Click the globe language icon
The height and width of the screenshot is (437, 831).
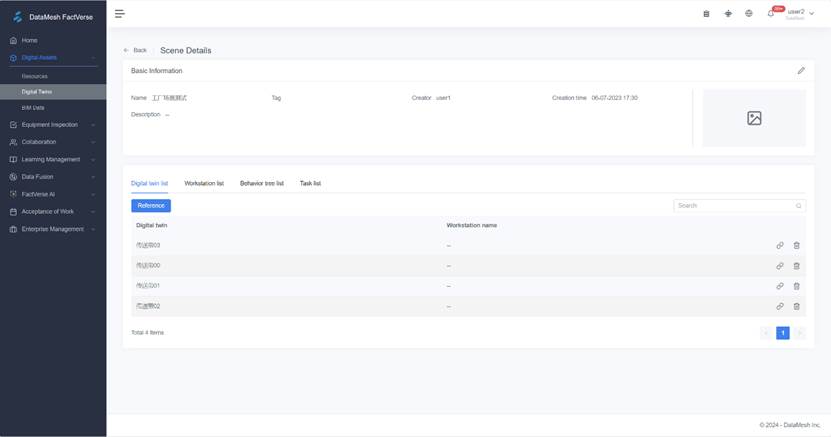pyautogui.click(x=749, y=13)
